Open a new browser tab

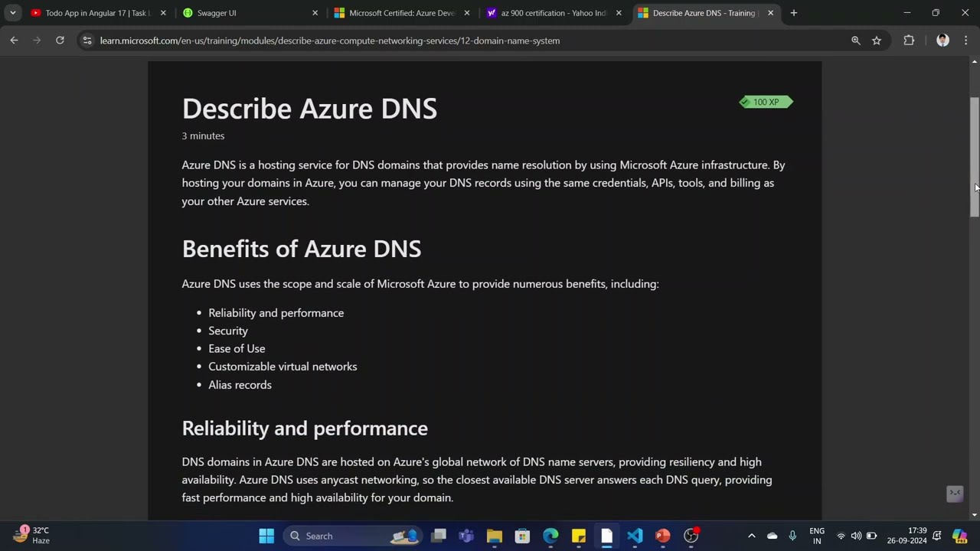[x=794, y=13]
